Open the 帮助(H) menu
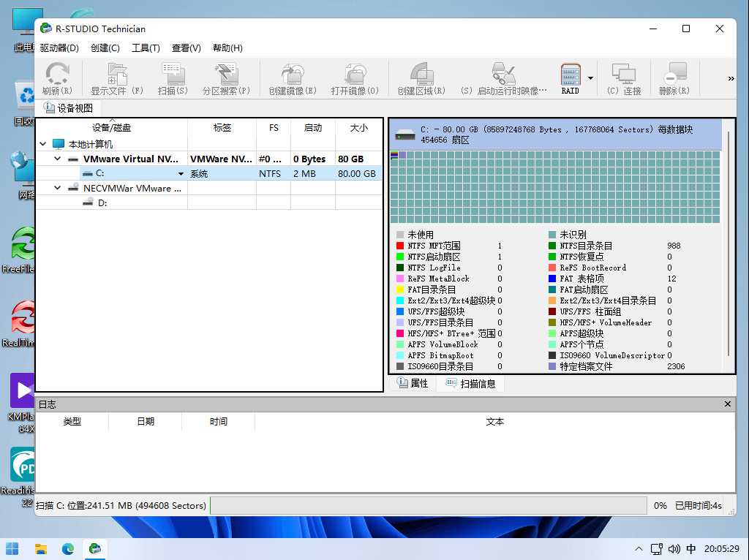The image size is (749, 560). click(x=227, y=48)
